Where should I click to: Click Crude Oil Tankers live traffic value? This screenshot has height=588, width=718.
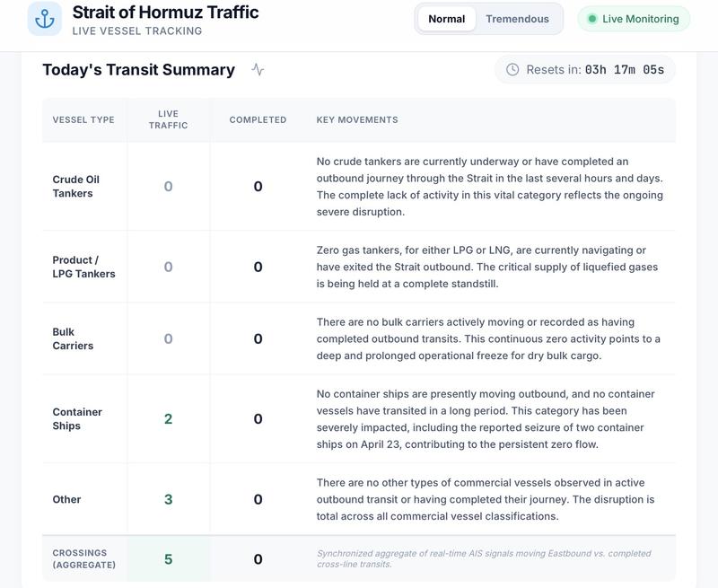click(168, 187)
